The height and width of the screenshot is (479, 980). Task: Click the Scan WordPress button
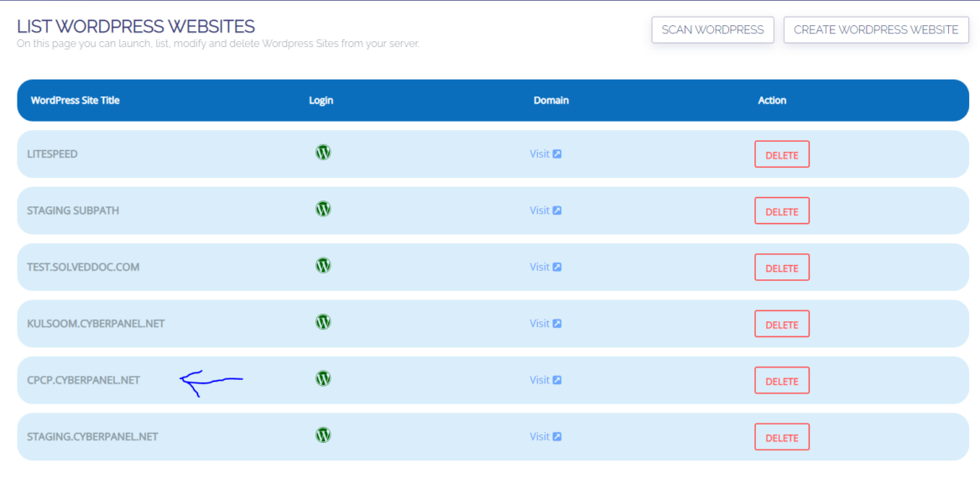pyautogui.click(x=712, y=29)
